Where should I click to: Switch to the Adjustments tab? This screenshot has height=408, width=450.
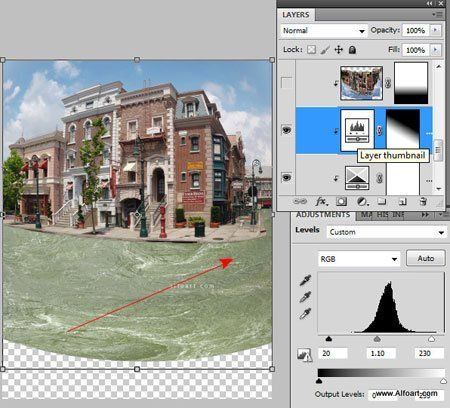pyautogui.click(x=323, y=215)
